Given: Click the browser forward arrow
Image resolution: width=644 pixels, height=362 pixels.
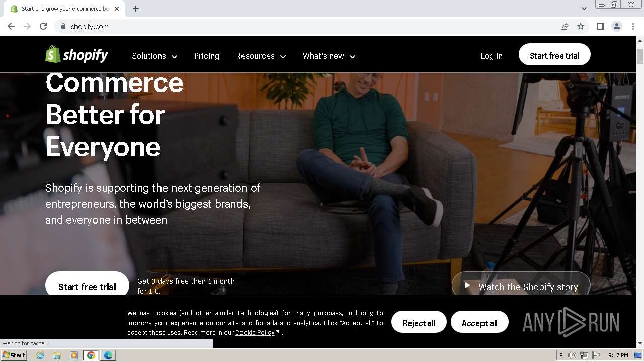Looking at the screenshot, I should point(27,26).
